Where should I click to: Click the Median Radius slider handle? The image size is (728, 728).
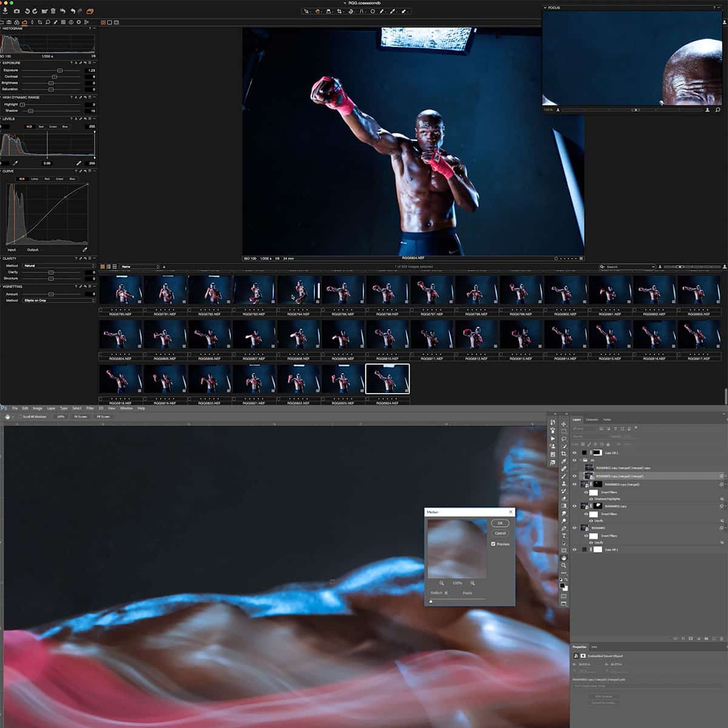431,601
